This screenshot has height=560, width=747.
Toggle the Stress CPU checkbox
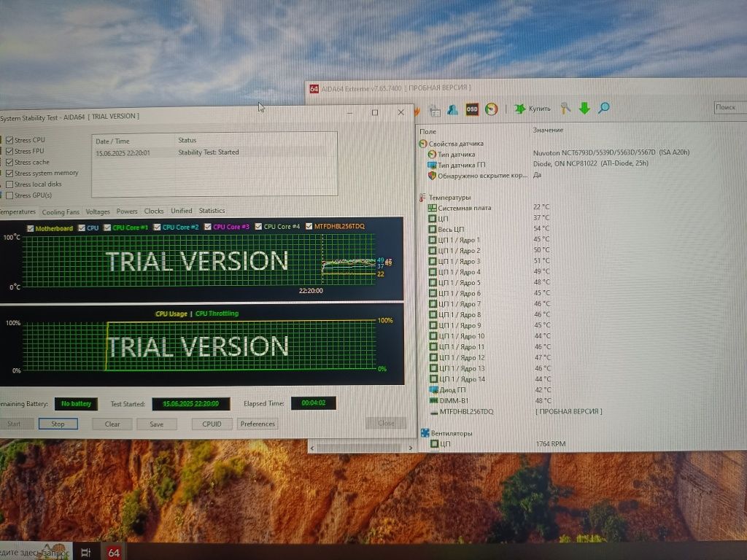click(9, 140)
